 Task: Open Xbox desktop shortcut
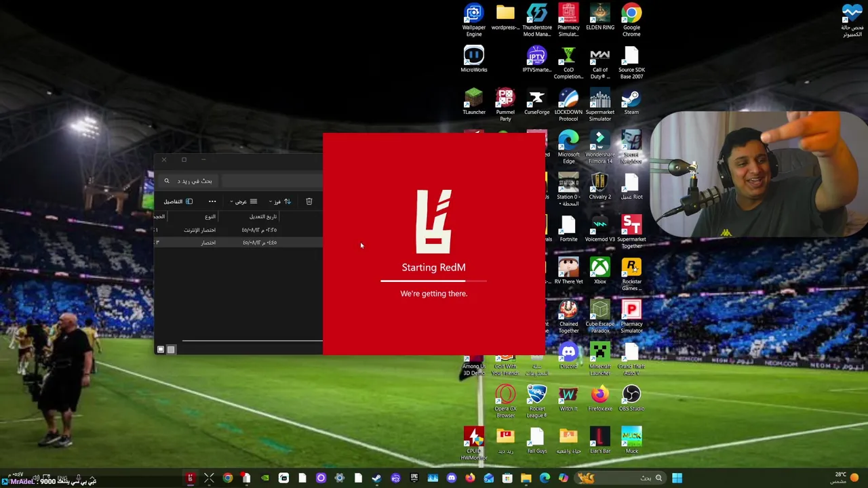point(600,270)
